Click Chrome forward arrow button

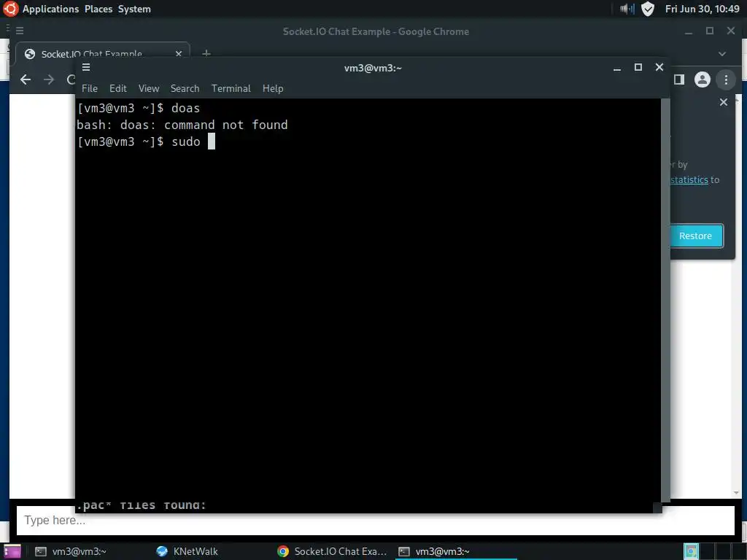(49, 79)
